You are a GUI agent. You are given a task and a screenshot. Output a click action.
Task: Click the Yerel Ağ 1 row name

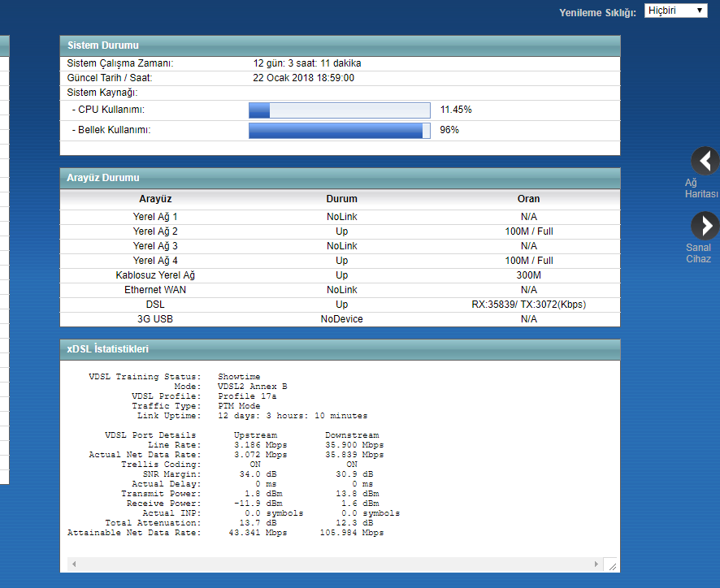click(x=155, y=217)
